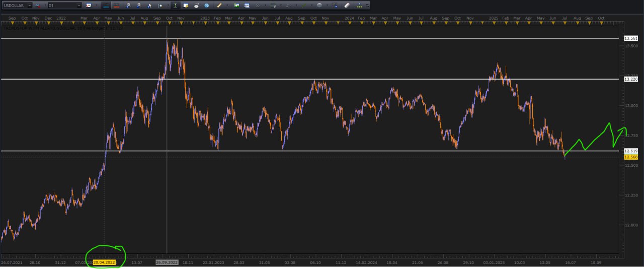The image size is (644, 269).
Task: Click the blue globe icon
Action: point(207,6)
